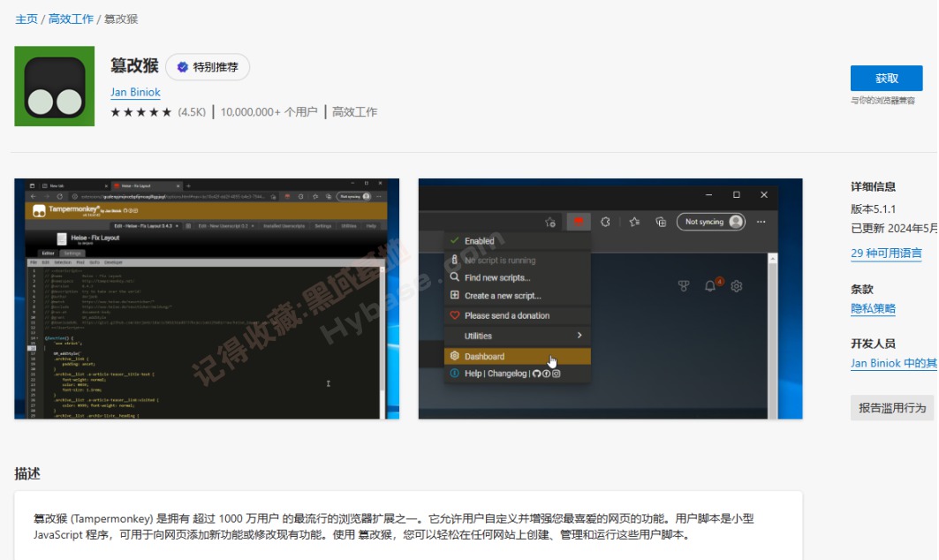Click Changelog in the popup menu's last row
The width and height of the screenshot is (939, 560).
pyautogui.click(x=507, y=374)
